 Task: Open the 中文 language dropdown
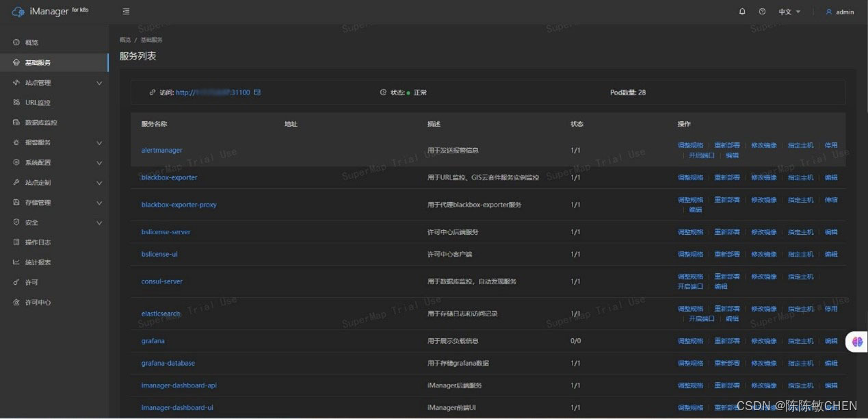[x=789, y=12]
